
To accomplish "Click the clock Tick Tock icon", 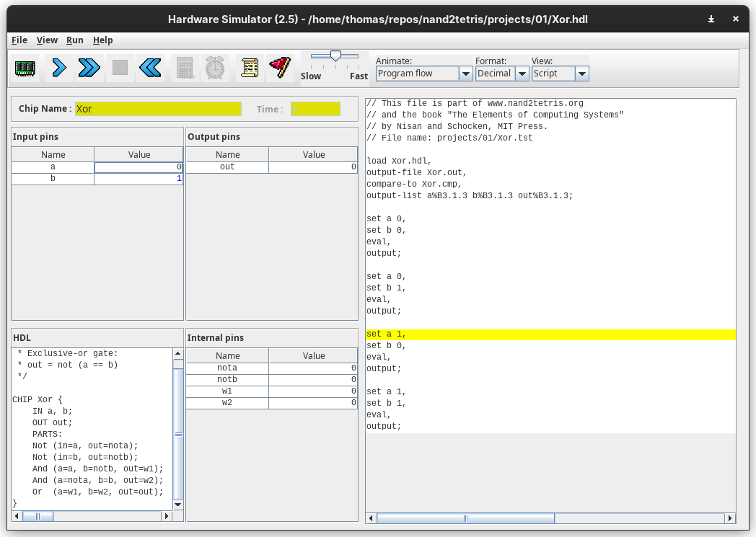I will coord(215,68).
